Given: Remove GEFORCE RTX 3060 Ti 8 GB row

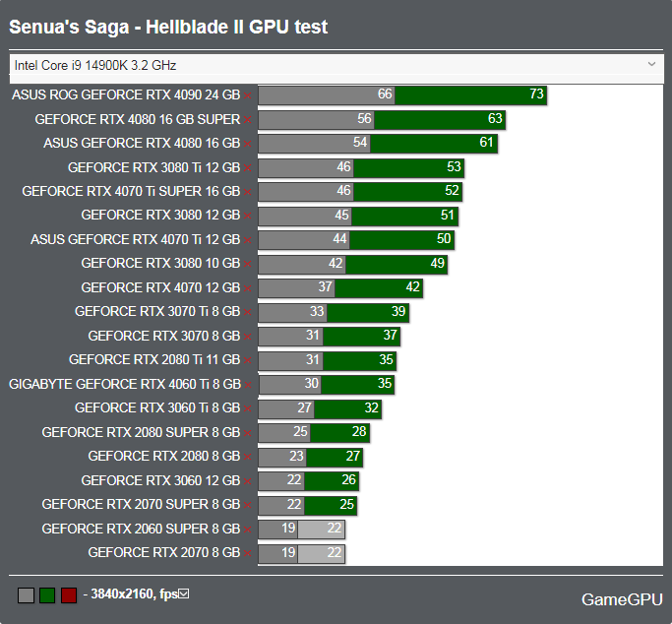Looking at the screenshot, I should point(247,408).
